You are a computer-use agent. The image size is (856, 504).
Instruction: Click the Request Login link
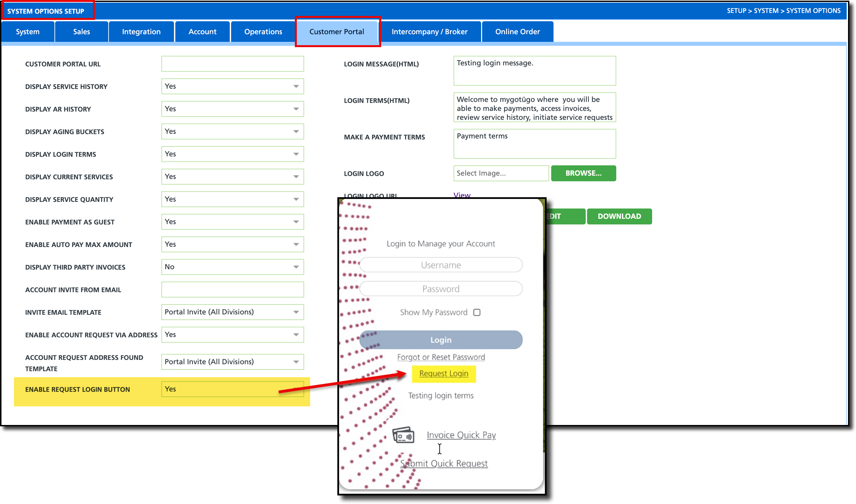point(443,373)
